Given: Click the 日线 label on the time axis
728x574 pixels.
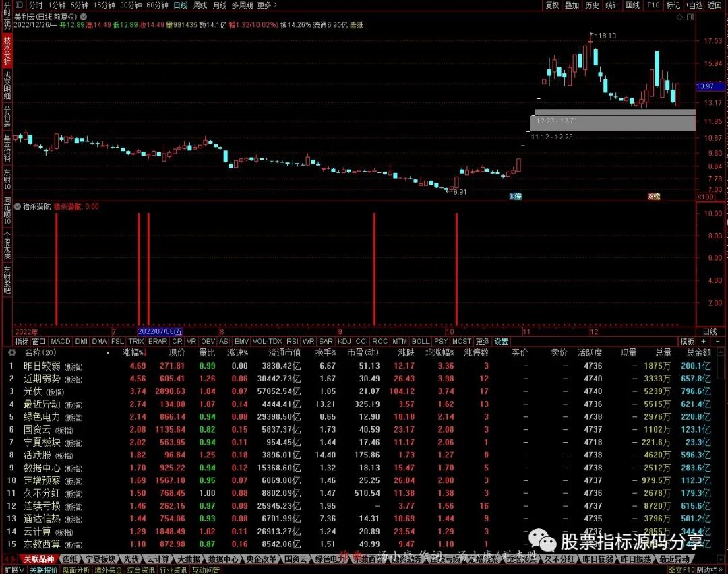Looking at the screenshot, I should coord(710,331).
